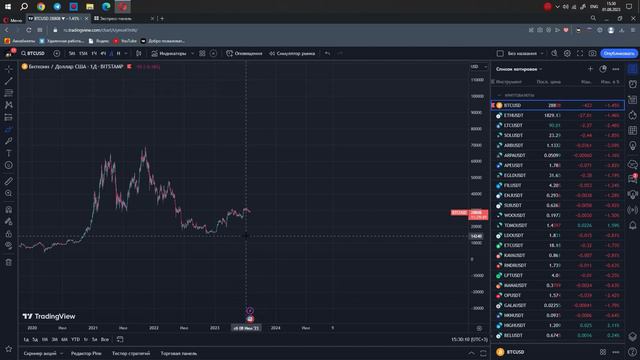
Task: Hide all drawings with the eye icon
Action: point(9,245)
